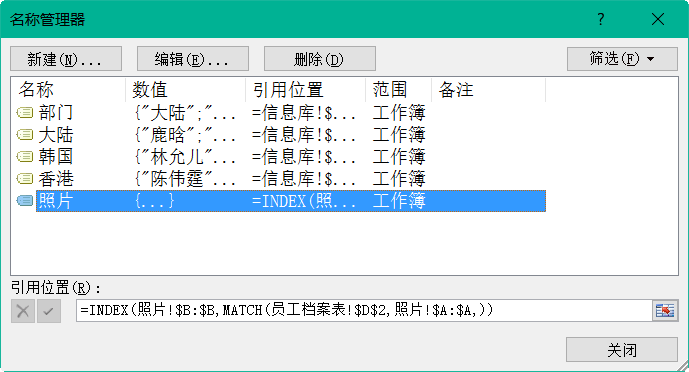Click the 删除(D) button
Viewport: 689px width, 372px height.
[320, 59]
